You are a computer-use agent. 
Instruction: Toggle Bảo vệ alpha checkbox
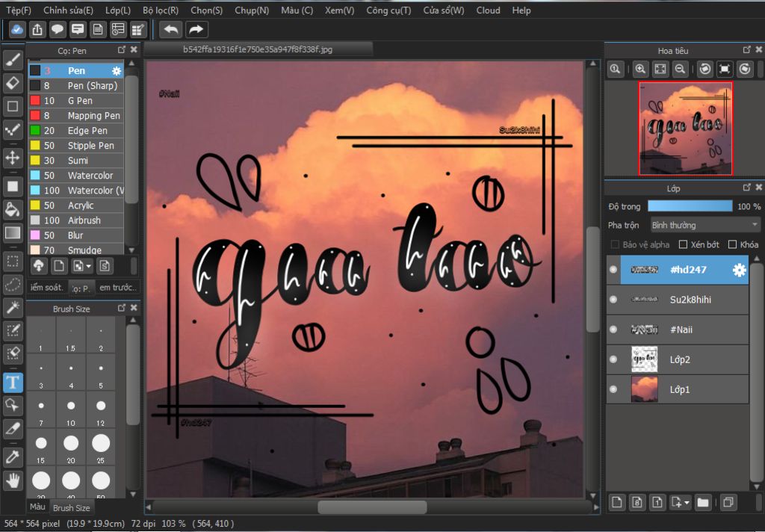point(616,244)
